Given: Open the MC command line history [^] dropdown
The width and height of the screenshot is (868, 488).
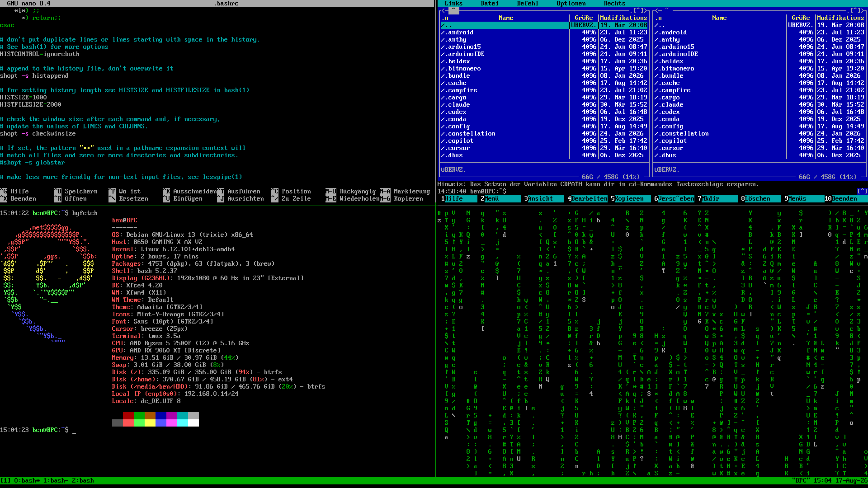Looking at the screenshot, I should (x=862, y=192).
